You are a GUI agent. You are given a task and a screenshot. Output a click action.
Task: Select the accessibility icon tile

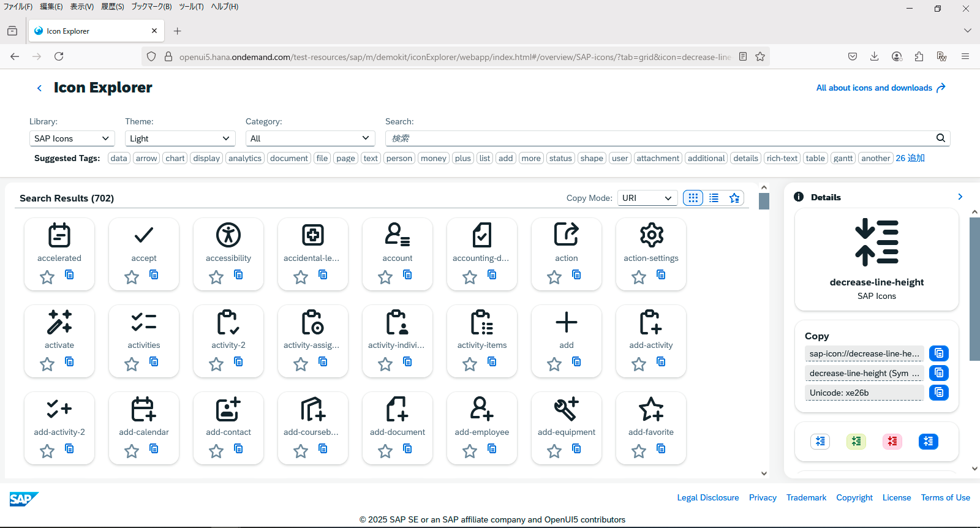[x=228, y=254]
